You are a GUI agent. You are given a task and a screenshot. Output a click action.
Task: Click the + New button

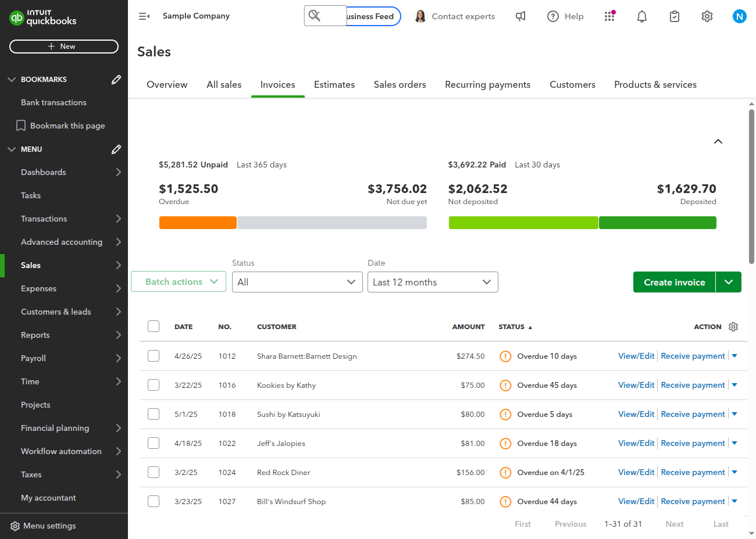[64, 47]
